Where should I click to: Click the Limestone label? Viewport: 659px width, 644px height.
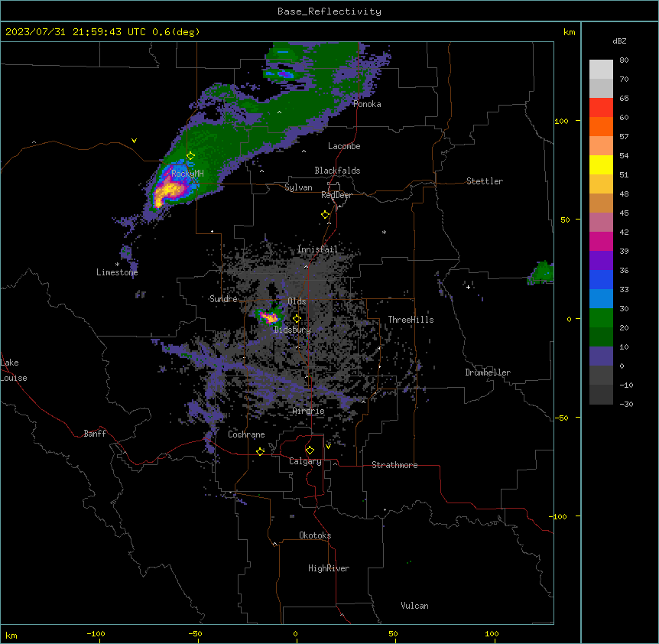(x=117, y=272)
